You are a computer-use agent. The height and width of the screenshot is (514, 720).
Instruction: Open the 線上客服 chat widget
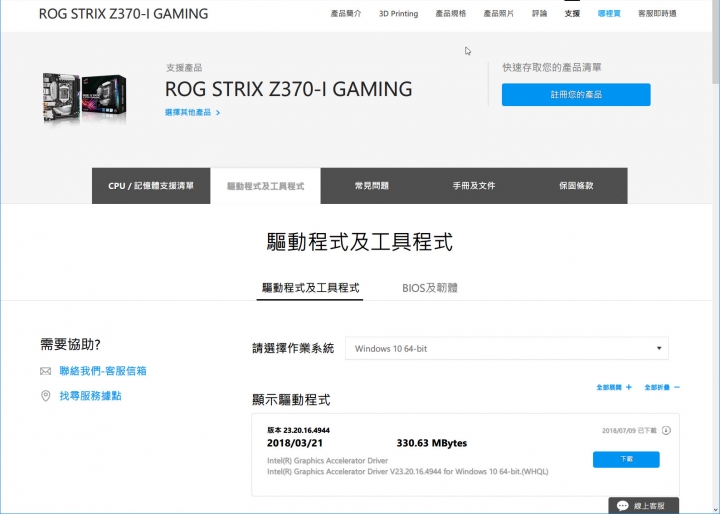click(x=643, y=505)
